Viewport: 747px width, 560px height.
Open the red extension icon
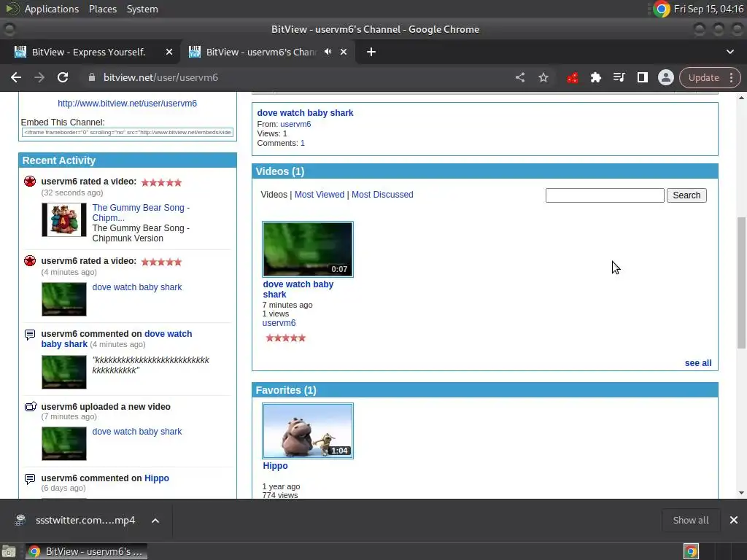pos(572,77)
